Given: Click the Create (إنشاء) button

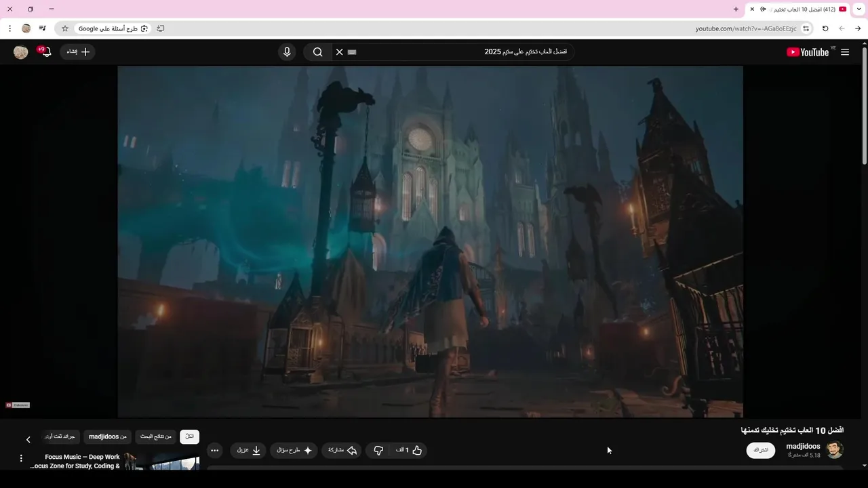Looking at the screenshot, I should 78,52.
